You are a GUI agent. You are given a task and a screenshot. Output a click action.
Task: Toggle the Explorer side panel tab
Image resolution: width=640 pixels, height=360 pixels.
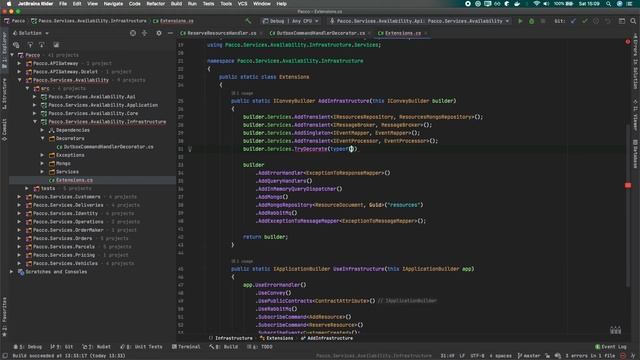(4, 51)
